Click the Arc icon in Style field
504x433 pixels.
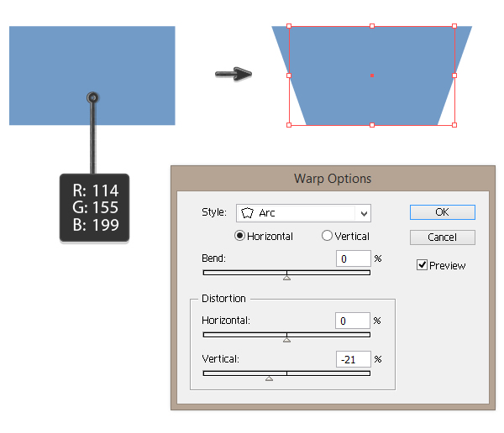pos(247,213)
